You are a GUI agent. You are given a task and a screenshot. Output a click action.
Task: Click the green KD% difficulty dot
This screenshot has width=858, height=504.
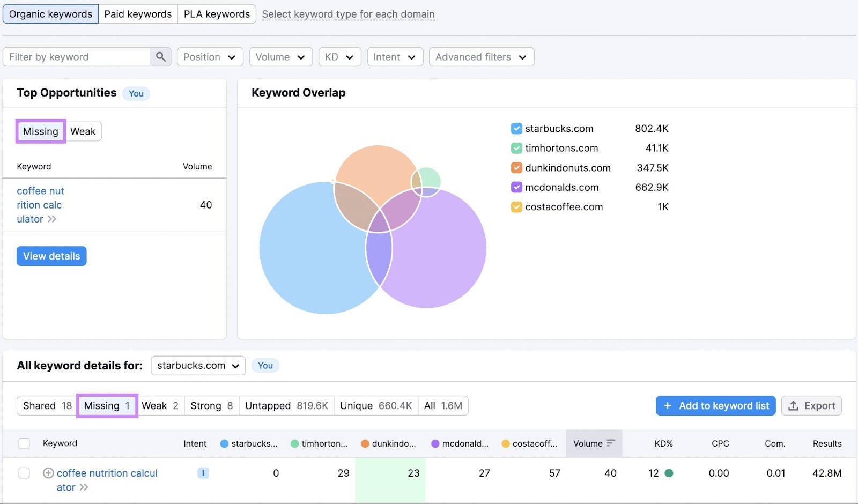pos(668,473)
